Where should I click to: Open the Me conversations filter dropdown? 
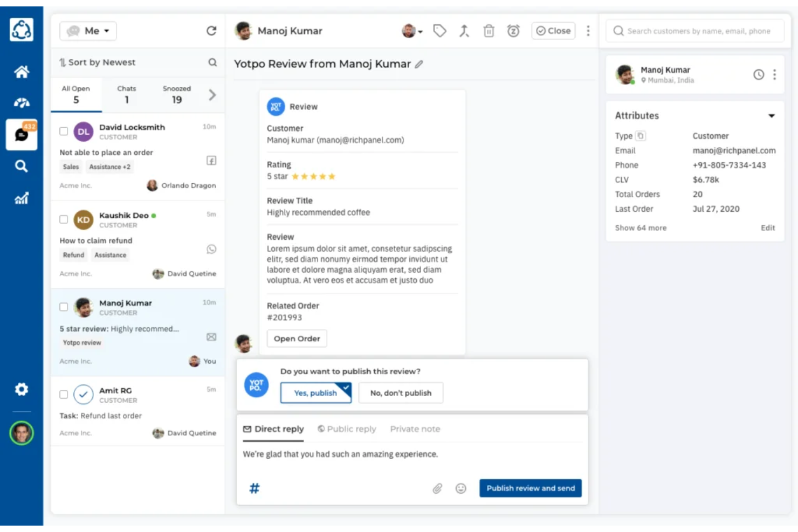[x=88, y=31]
